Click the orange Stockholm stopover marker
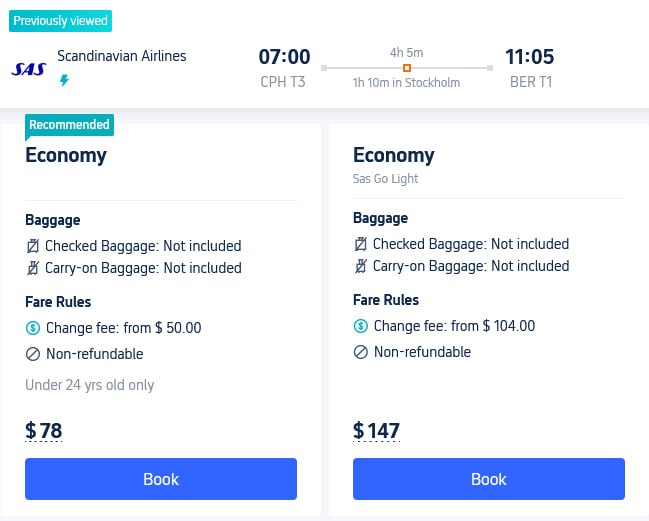Viewport: 649px width, 521px height. tap(407, 68)
